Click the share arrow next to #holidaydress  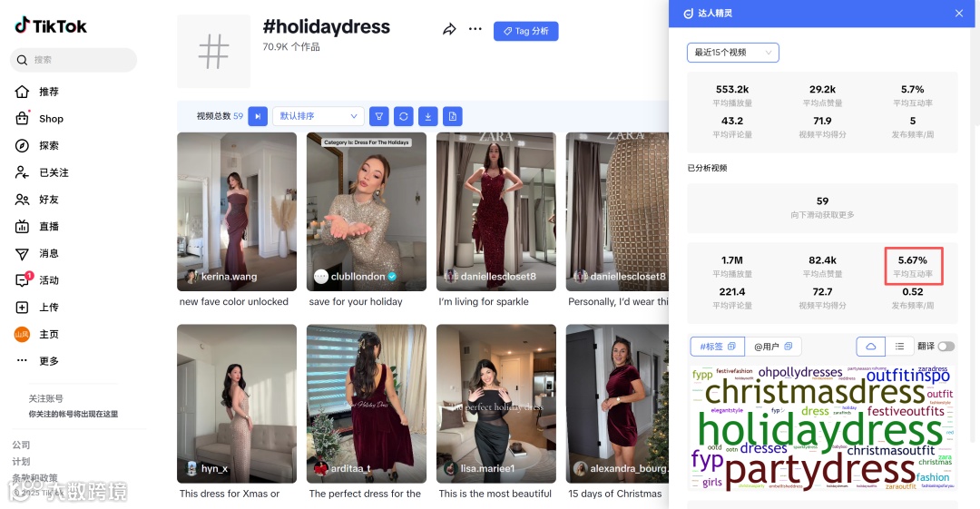point(449,29)
